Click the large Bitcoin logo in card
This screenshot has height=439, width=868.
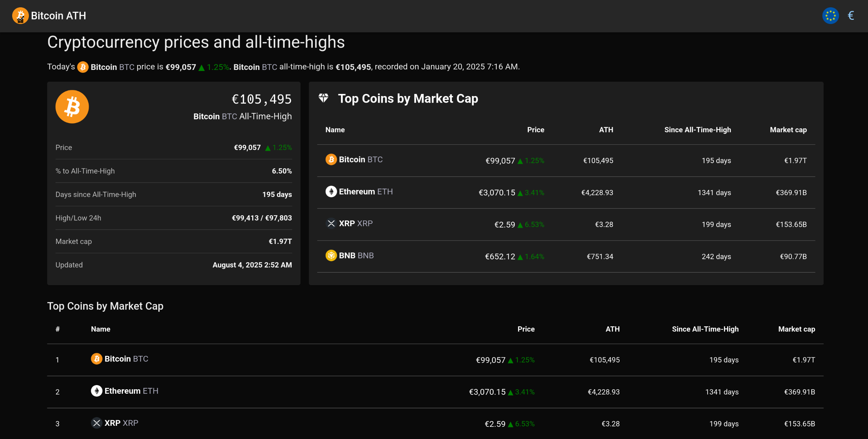click(x=72, y=107)
